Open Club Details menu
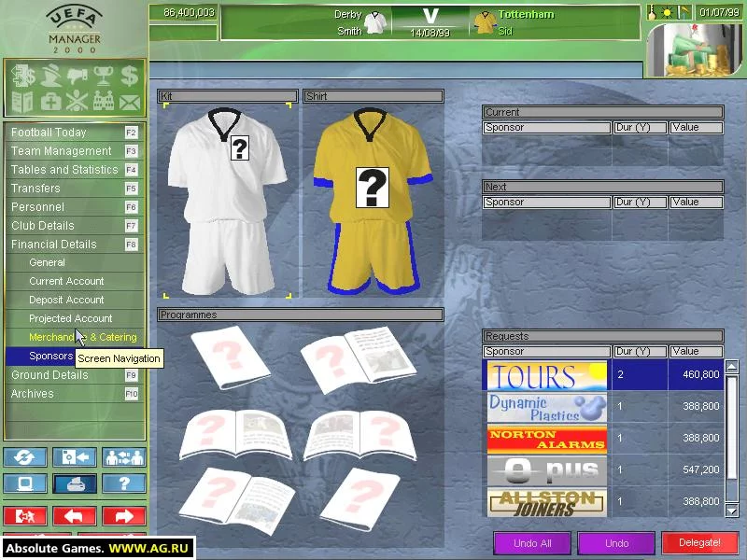This screenshot has height=560, width=747. coord(75,226)
